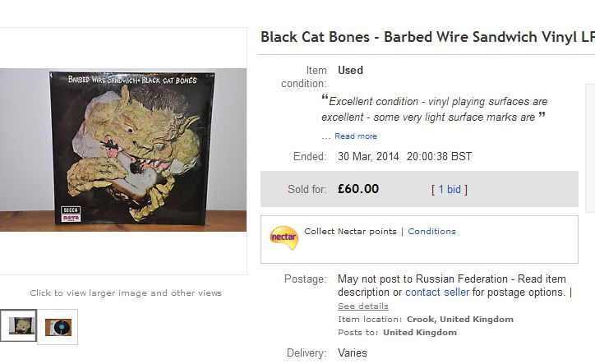Click the Crook, United Kingdom item location

[x=459, y=320]
